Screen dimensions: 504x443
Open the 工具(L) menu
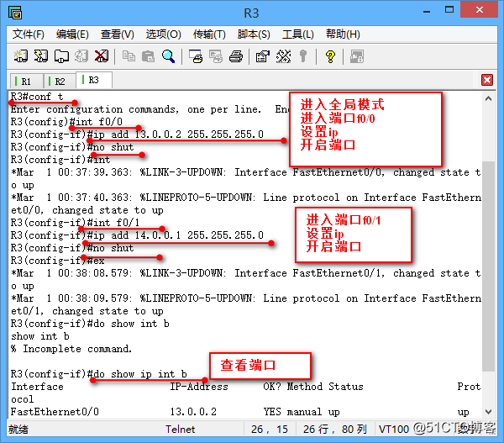298,34
